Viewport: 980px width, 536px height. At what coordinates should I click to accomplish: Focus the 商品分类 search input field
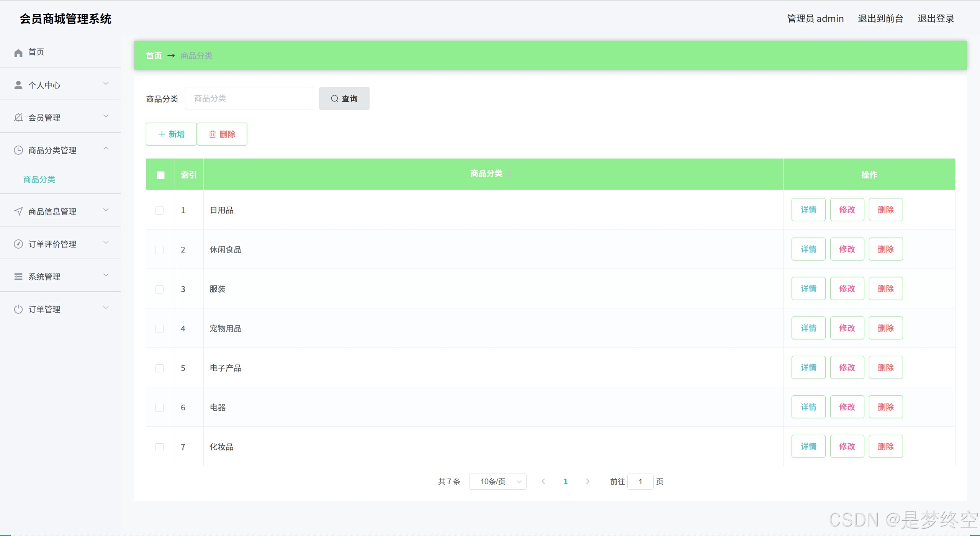pos(249,98)
